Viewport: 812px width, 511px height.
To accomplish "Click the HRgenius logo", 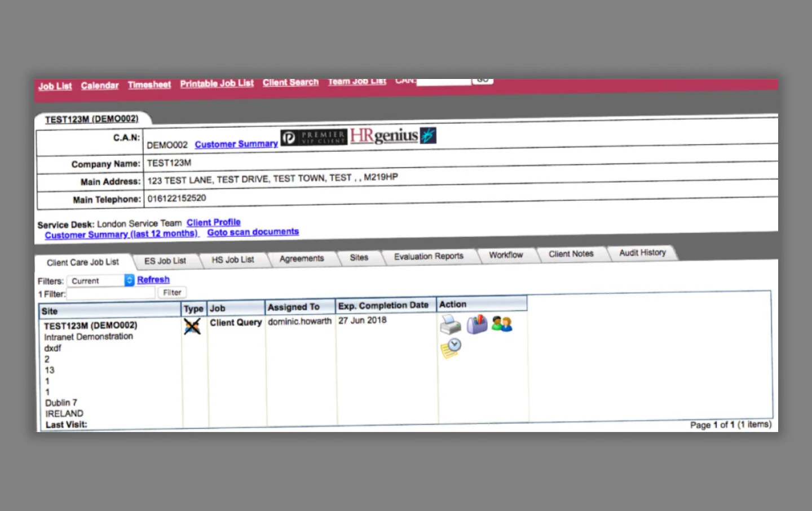I will [384, 135].
